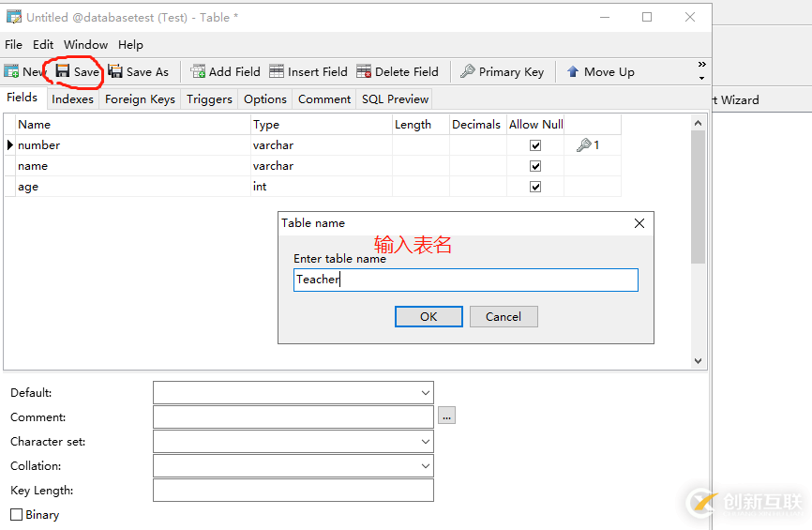Switch to the Comment tab
This screenshot has width=812, height=530.
324,98
